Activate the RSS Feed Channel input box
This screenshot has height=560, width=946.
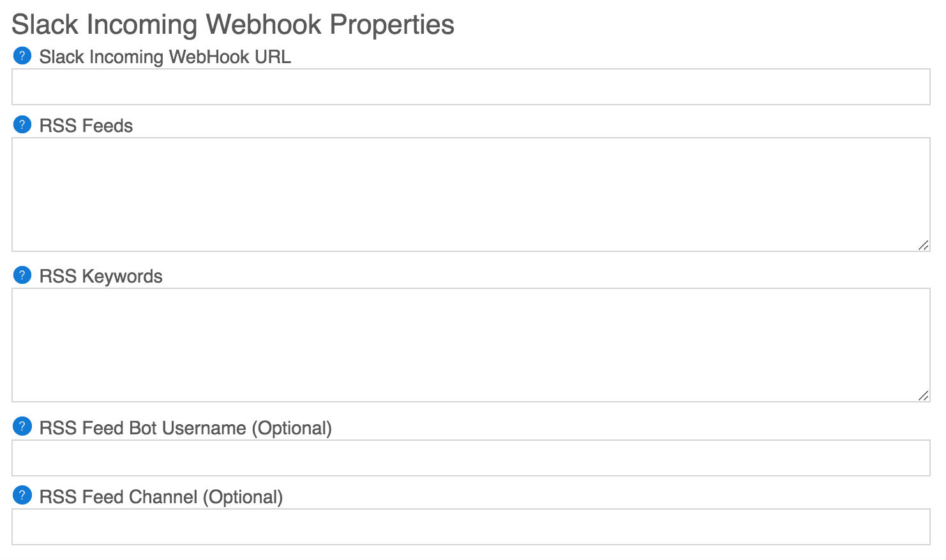471,527
